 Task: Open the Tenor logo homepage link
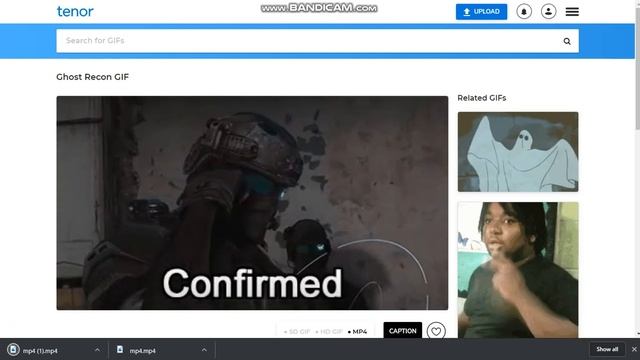coord(75,11)
